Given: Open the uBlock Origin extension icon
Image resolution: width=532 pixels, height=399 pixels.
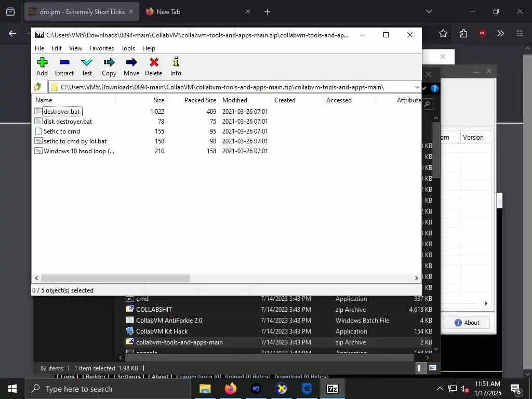Looking at the screenshot, I should tap(482, 33).
